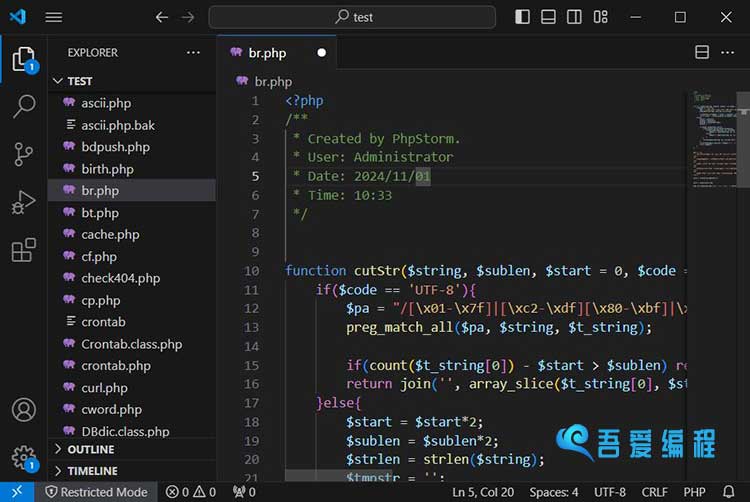Toggle the bottom panel layout icon
Screen dimensions: 750x502
click(548, 17)
